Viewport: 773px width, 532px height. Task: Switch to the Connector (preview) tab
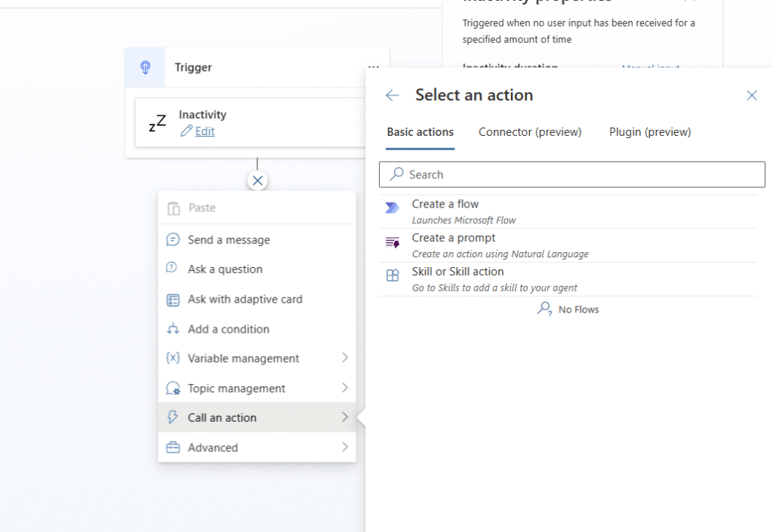pos(530,132)
